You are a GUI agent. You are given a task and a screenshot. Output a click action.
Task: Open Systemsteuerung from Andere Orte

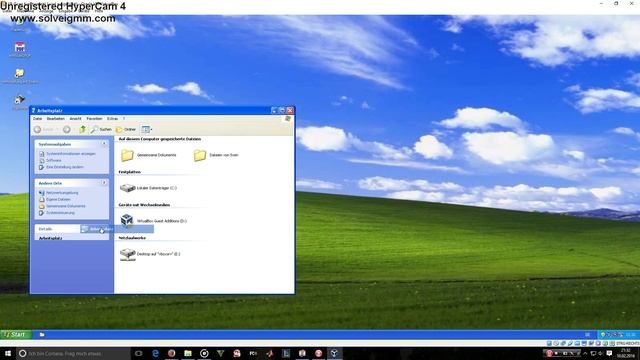57,213
